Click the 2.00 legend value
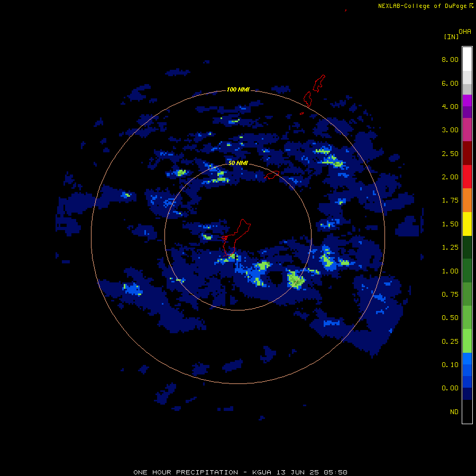 click(x=450, y=177)
